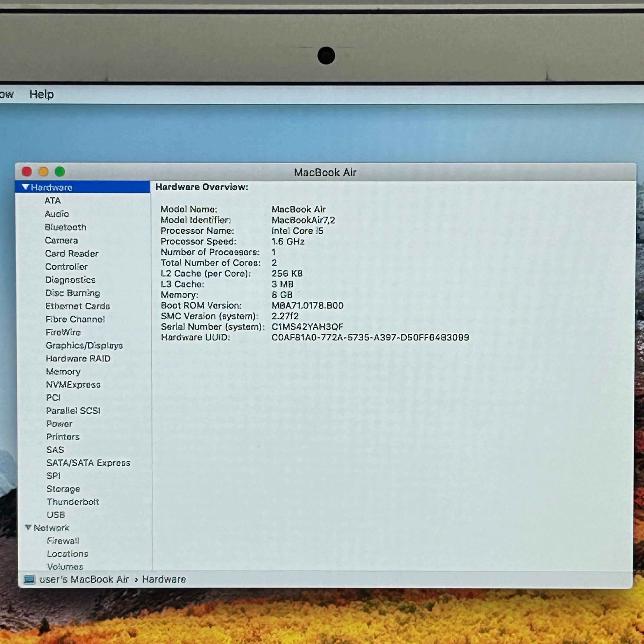Select NVMExpress in the sidebar
The image size is (644, 644).
tap(73, 385)
